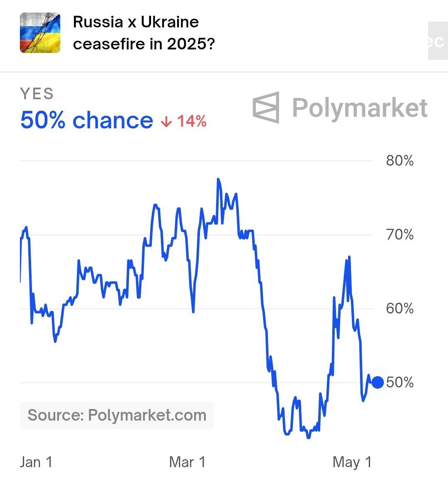Click the 60% y-axis label
Image resolution: width=448 pixels, height=480 pixels.
click(399, 309)
